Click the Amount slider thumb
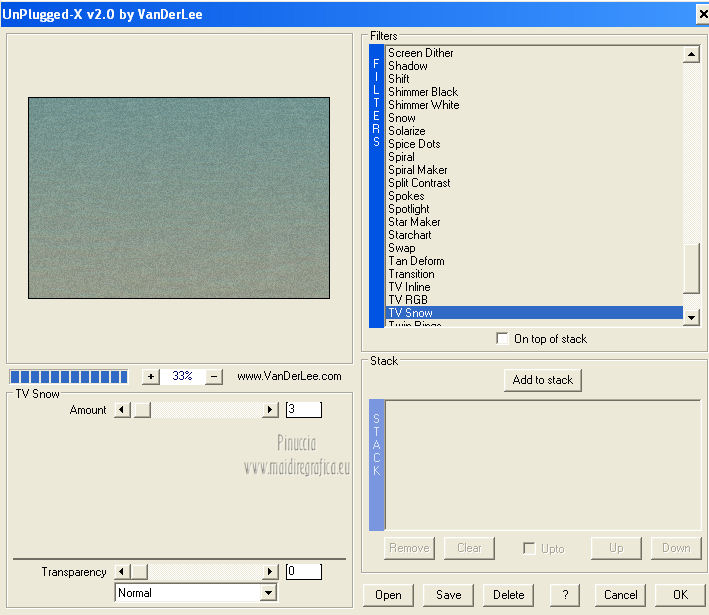Image resolution: width=709 pixels, height=615 pixels. click(x=142, y=410)
